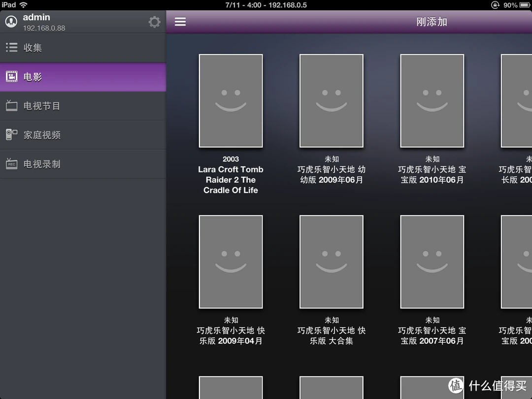The image size is (532, 399).
Task: Toggle the hamburger menu button
Action: 180,22
